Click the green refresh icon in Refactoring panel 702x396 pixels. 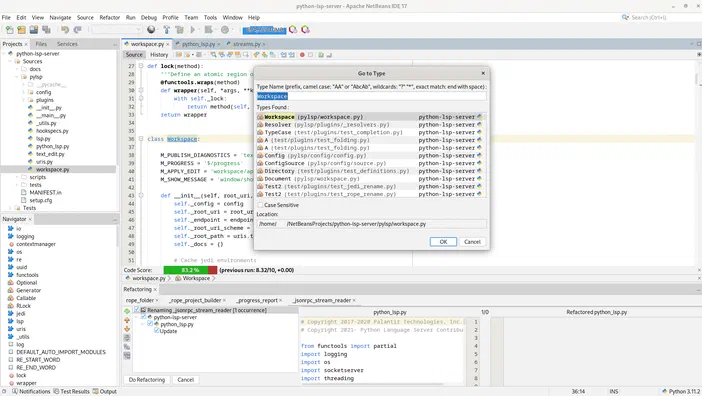click(x=127, y=311)
